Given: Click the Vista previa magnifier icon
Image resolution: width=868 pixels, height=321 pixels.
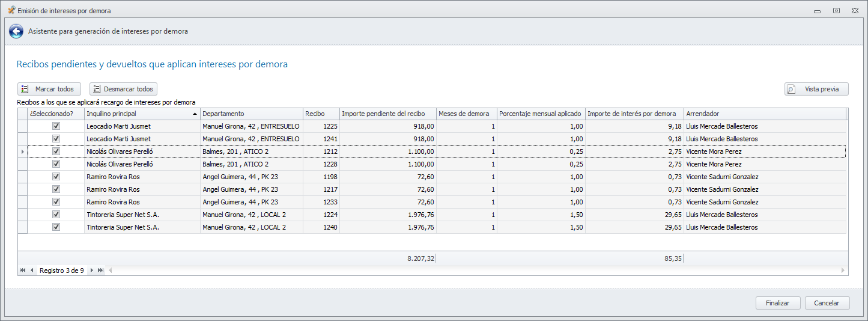Looking at the screenshot, I should (792, 89).
